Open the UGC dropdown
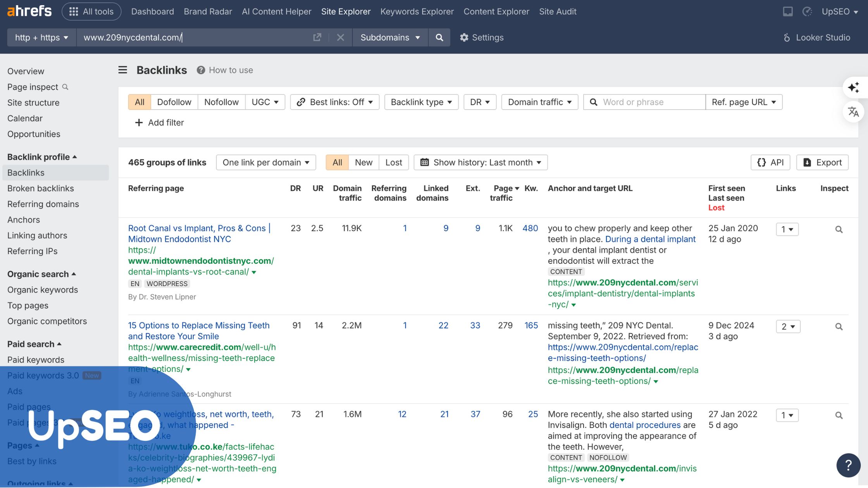Viewport: 868px width, 488px height. [265, 102]
